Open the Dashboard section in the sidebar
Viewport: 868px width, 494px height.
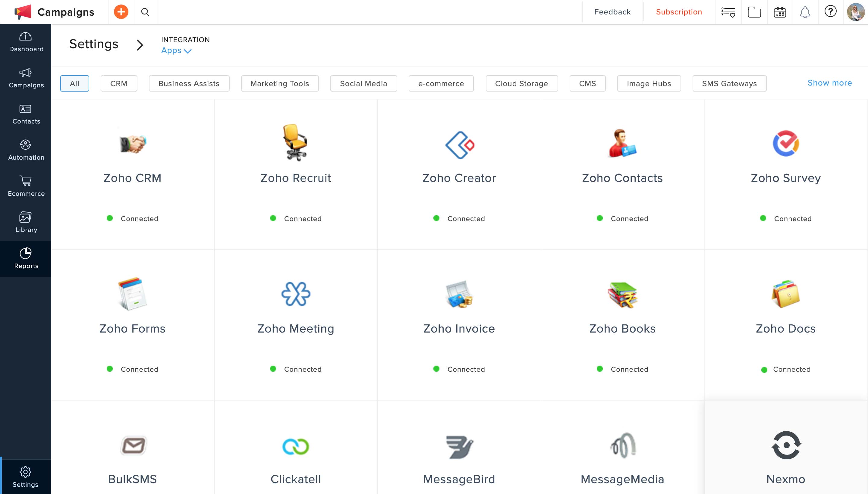click(x=26, y=41)
